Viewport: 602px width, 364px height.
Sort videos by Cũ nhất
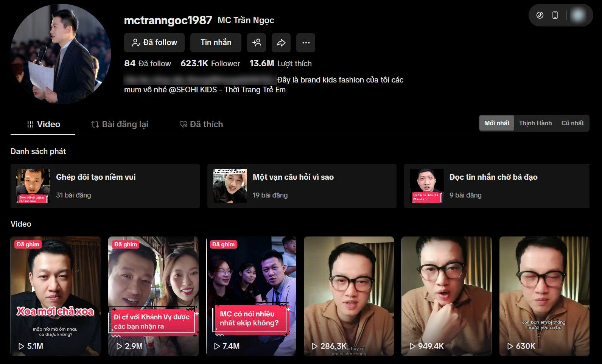click(x=572, y=123)
